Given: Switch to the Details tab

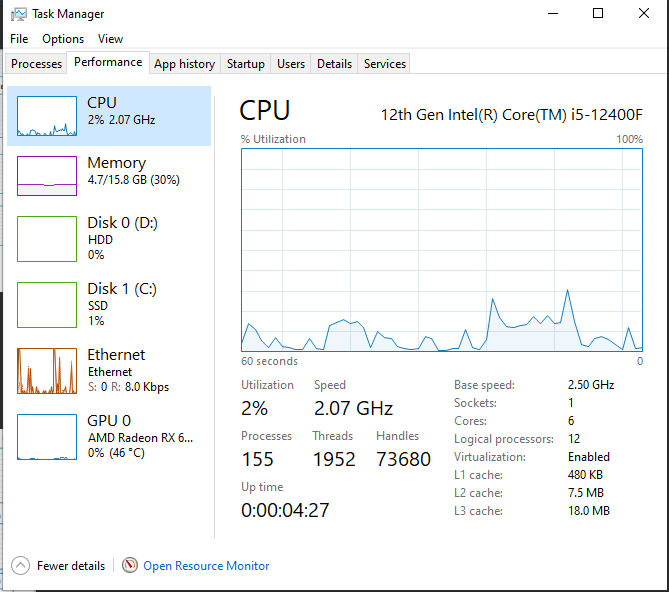Looking at the screenshot, I should coord(334,64).
